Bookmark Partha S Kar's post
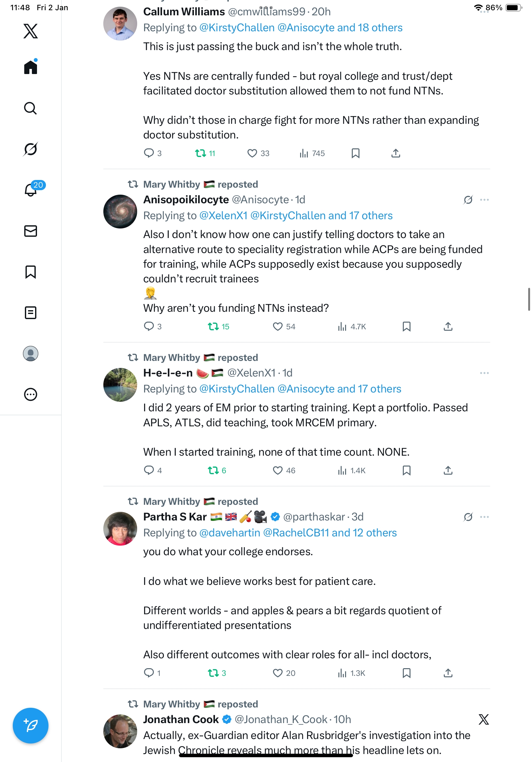Image resolution: width=532 pixels, height=762 pixels. [x=406, y=673]
